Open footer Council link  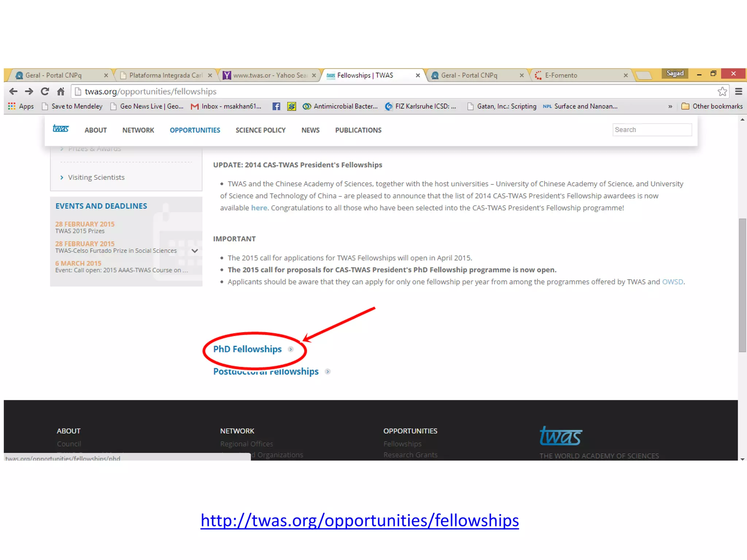click(x=69, y=444)
